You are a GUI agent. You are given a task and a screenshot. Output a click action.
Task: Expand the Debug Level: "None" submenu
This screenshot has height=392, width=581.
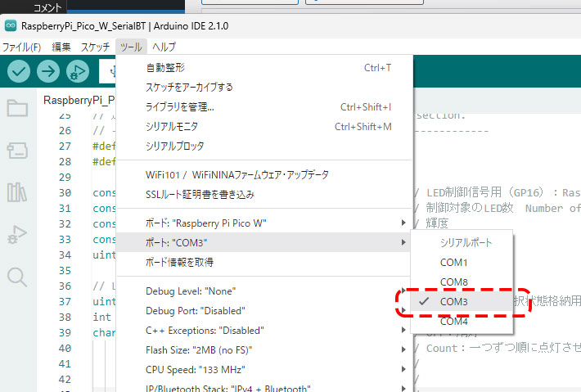[x=263, y=291]
